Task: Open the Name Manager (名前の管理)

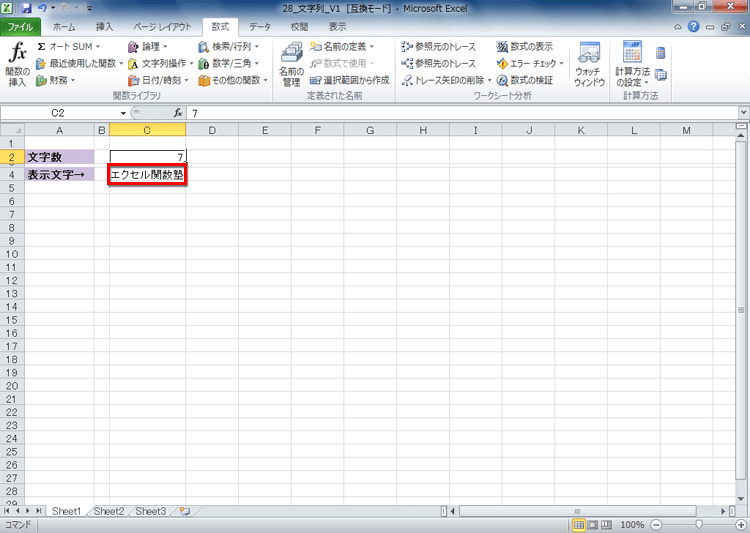Action: click(291, 65)
